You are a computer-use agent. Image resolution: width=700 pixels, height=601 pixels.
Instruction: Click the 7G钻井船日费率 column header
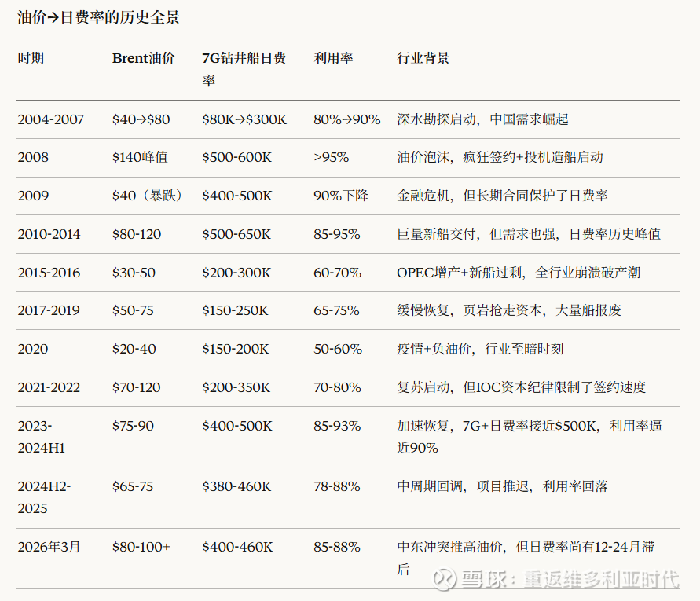(x=244, y=69)
